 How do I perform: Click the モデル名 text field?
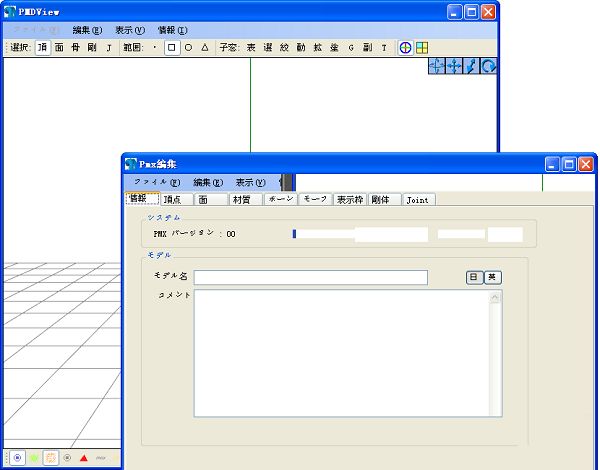point(311,277)
